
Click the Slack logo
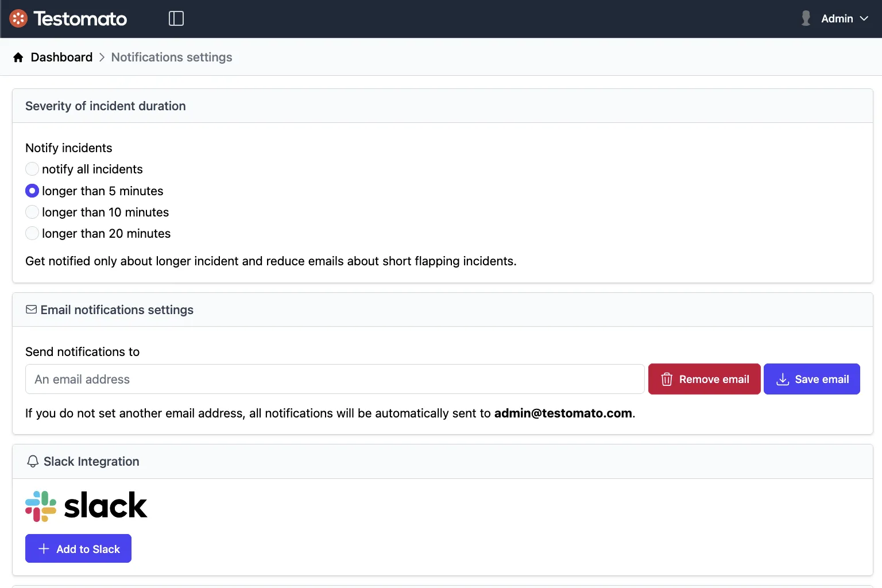[x=86, y=505]
